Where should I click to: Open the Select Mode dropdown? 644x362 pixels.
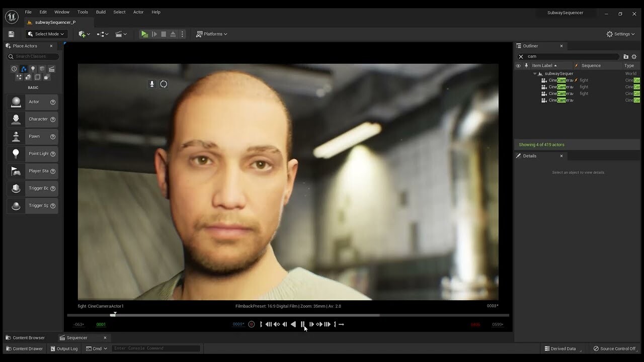click(46, 34)
